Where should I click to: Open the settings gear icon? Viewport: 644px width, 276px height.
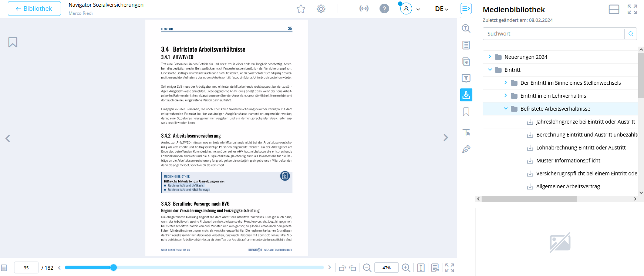(x=321, y=9)
